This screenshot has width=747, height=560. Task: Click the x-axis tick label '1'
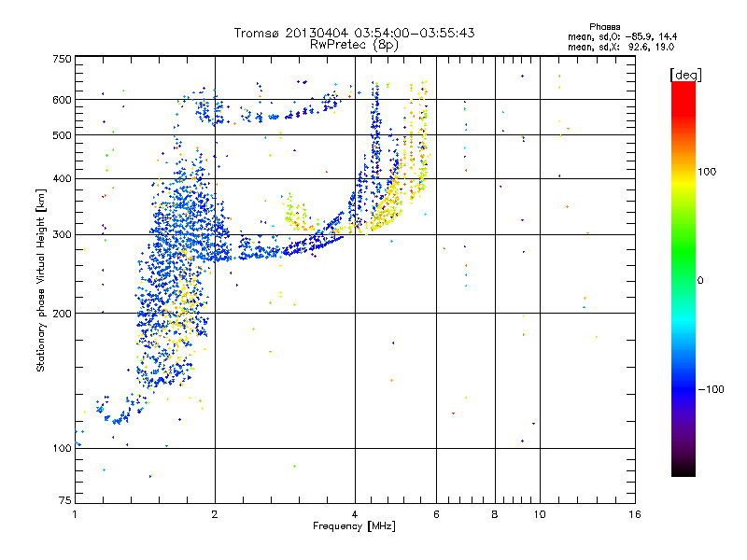coord(75,514)
